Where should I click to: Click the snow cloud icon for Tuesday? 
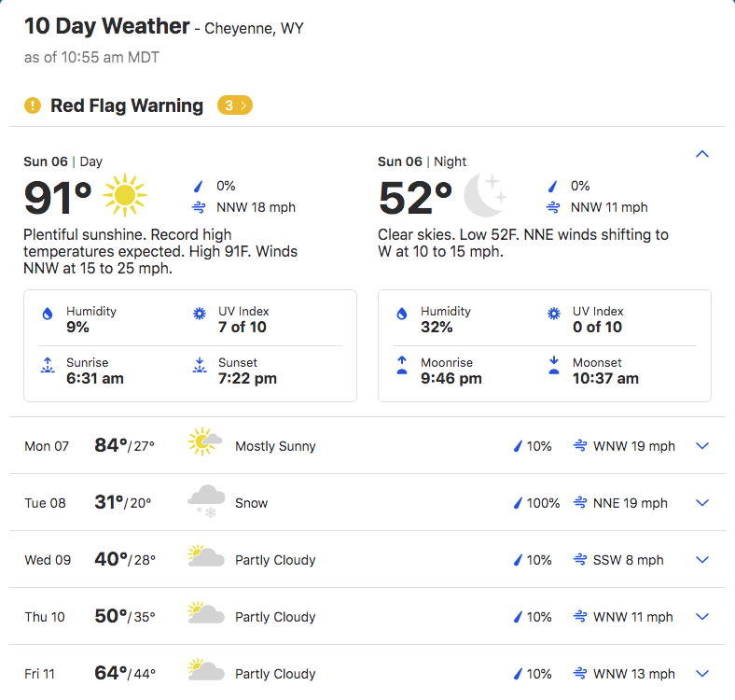(x=205, y=502)
